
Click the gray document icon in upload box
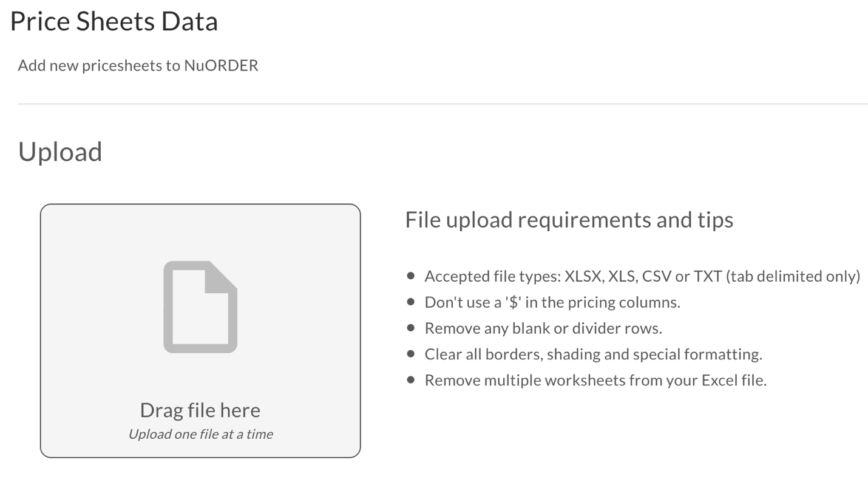(200, 307)
